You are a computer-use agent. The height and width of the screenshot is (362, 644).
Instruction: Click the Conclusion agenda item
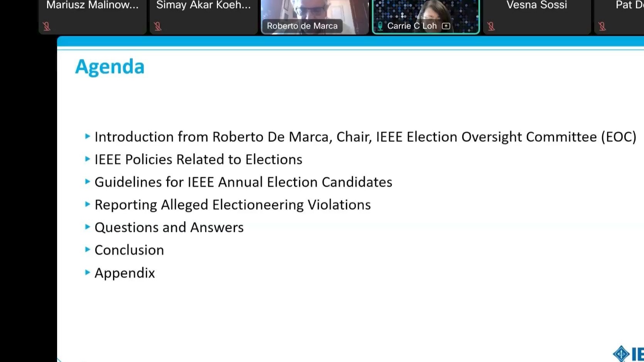pos(129,250)
